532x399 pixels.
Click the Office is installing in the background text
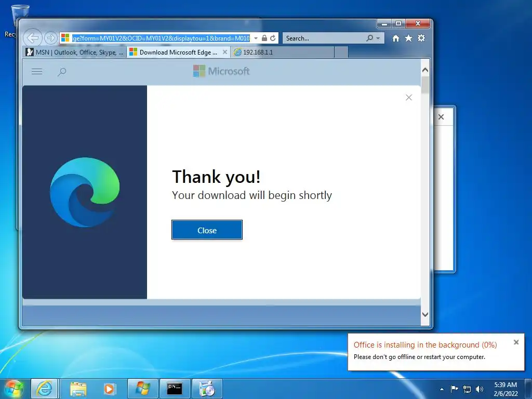coord(425,345)
